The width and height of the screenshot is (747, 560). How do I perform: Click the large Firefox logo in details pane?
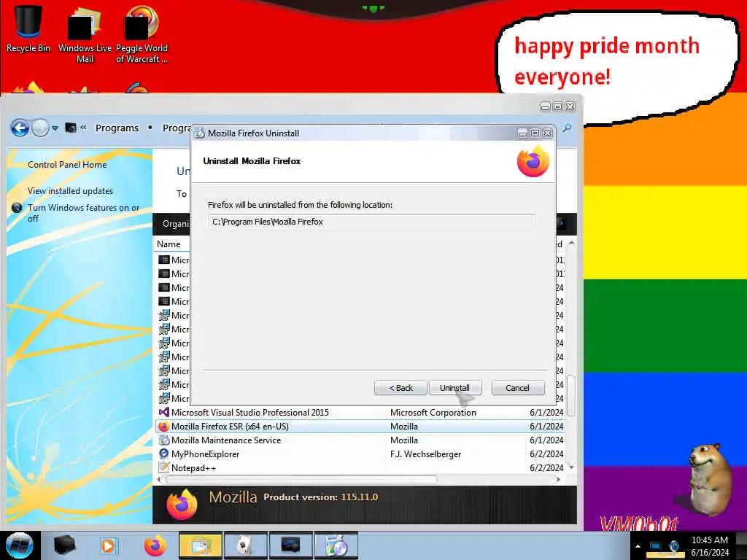pyautogui.click(x=182, y=505)
